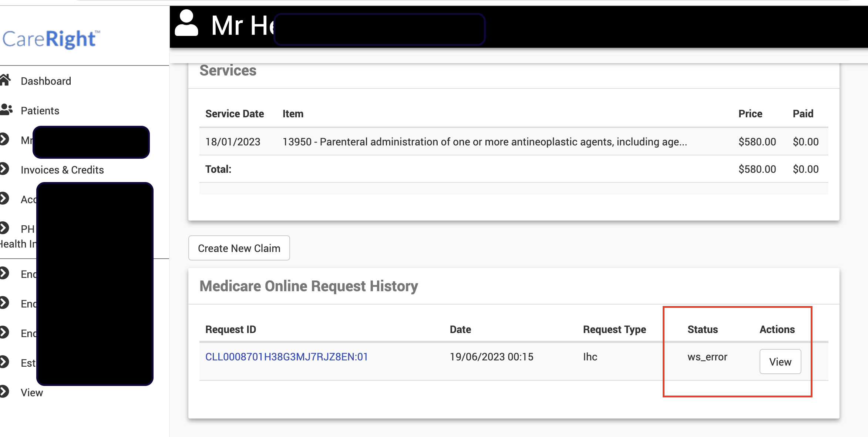Click chevron beside the Acc item

click(x=4, y=199)
